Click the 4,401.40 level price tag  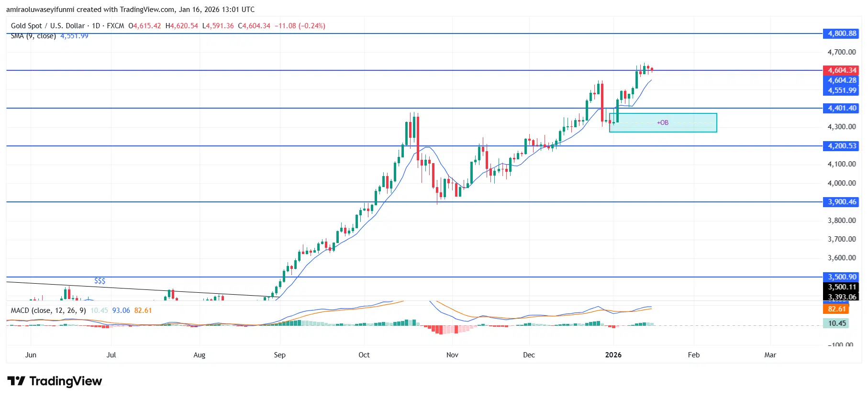click(842, 108)
